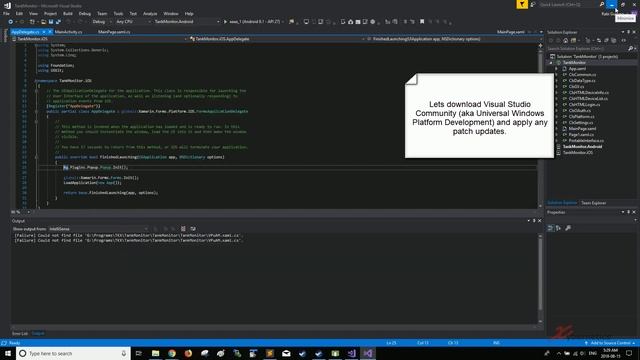Open the TankMonitor.iOS project navigation dropdown
Image resolution: width=640 pixels, height=360 pixels.
coord(100,39)
